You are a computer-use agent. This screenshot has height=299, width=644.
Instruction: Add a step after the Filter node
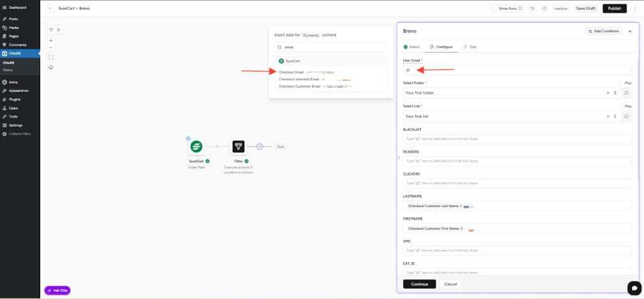[259, 147]
